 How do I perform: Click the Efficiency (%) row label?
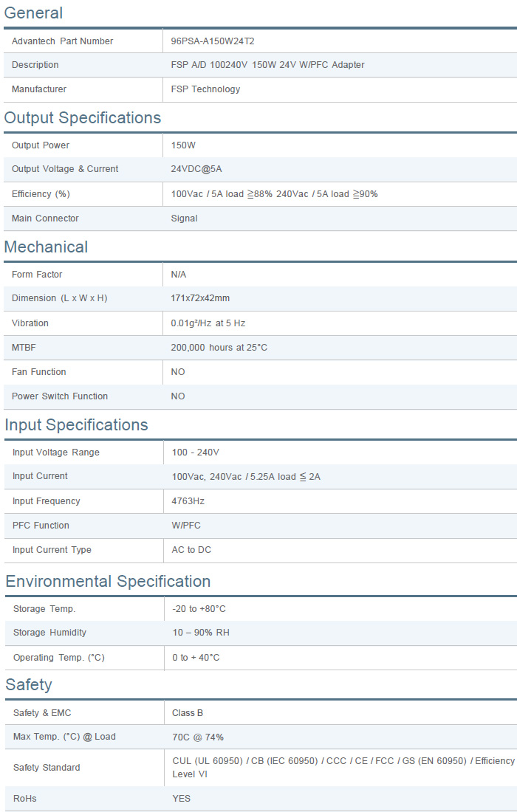pos(41,194)
